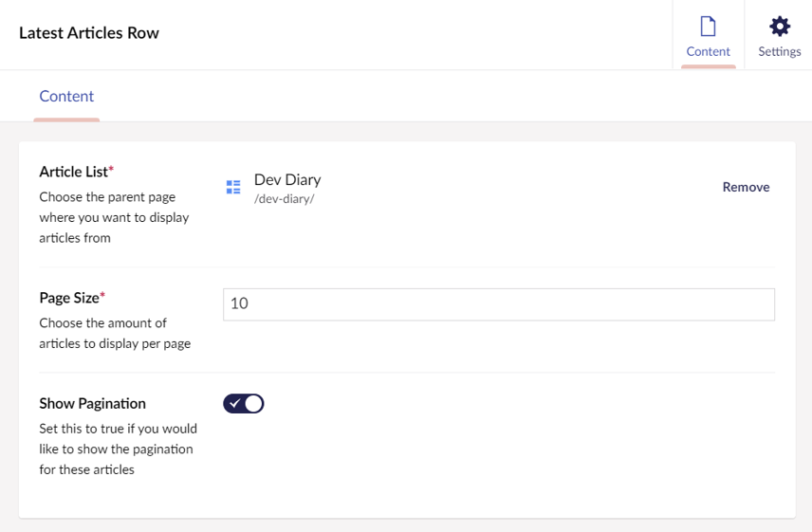Switch to the Content app in the header
The width and height of the screenshot is (812, 532).
pyautogui.click(x=708, y=36)
